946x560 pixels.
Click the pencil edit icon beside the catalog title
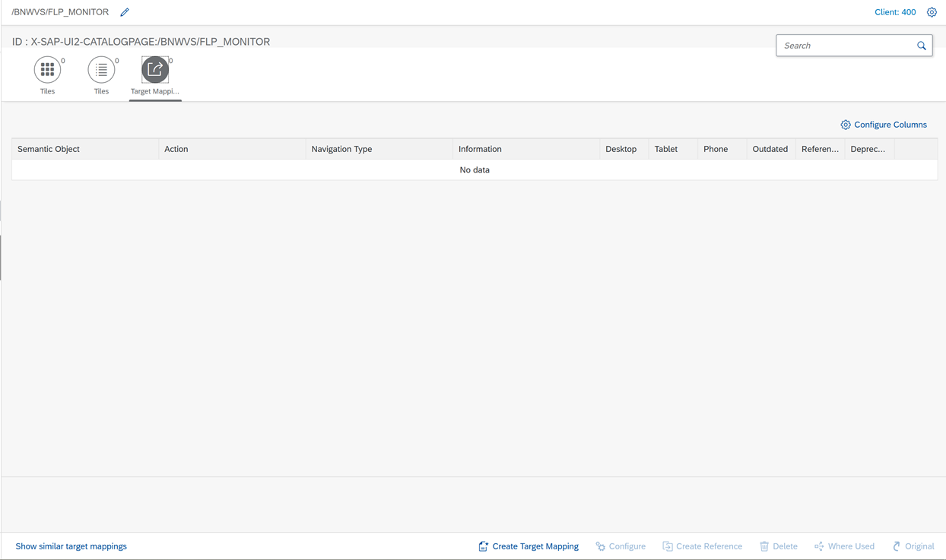(x=125, y=12)
